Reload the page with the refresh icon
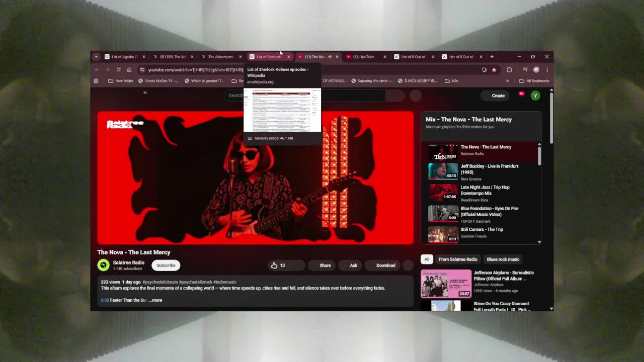Viewport: 644px width, 362px height. (118, 70)
